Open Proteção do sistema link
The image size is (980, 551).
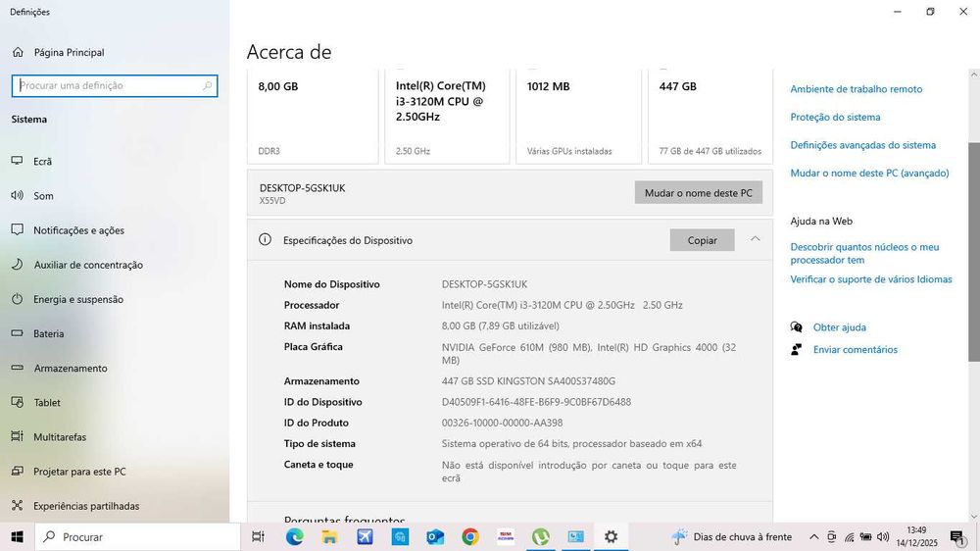tap(835, 117)
